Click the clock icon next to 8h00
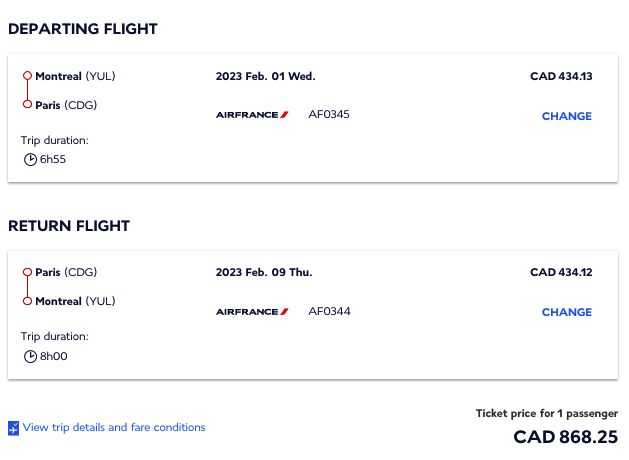This screenshot has height=460, width=629. tap(29, 356)
